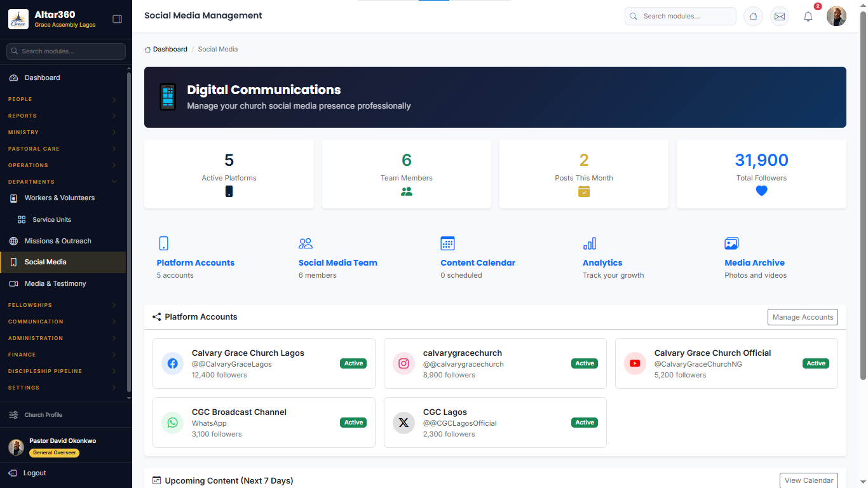The image size is (868, 488).
Task: Click the calendar icon above Content Calendar
Action: point(448,243)
